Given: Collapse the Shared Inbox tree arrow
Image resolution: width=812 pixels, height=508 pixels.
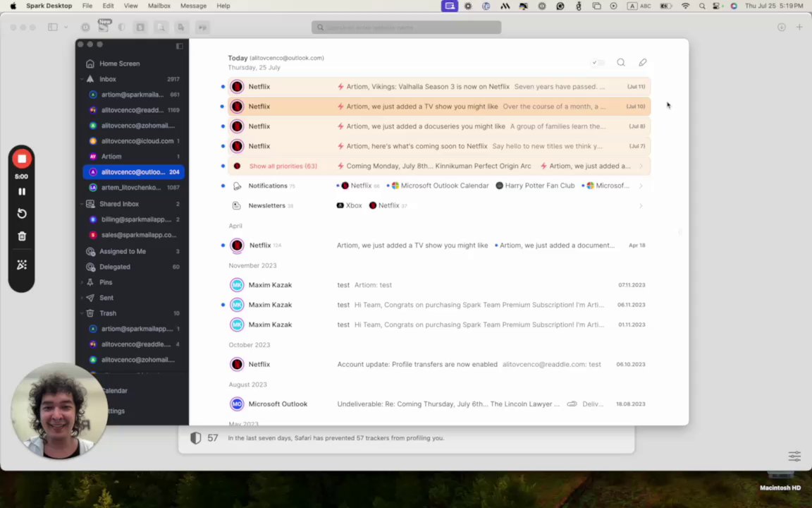Looking at the screenshot, I should (x=82, y=204).
